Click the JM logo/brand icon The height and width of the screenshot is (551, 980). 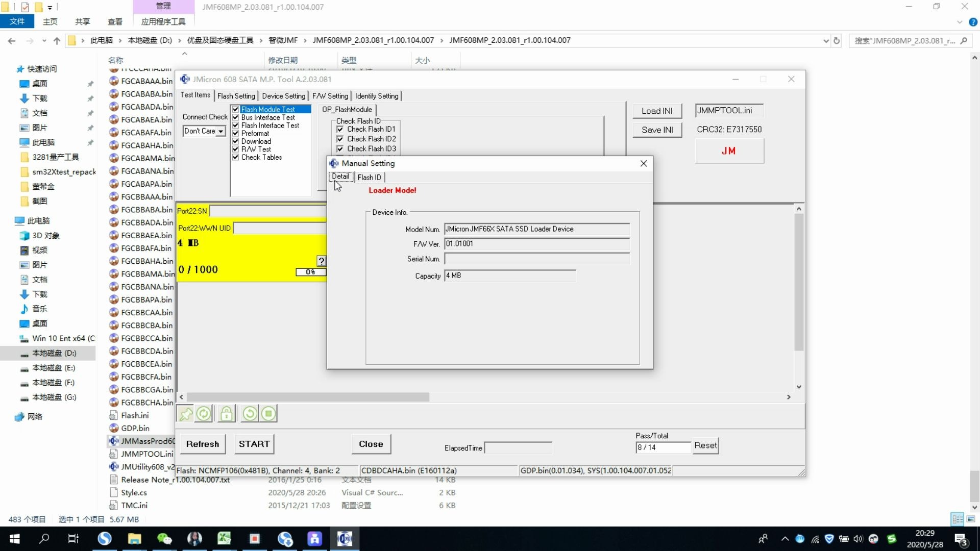[729, 151]
